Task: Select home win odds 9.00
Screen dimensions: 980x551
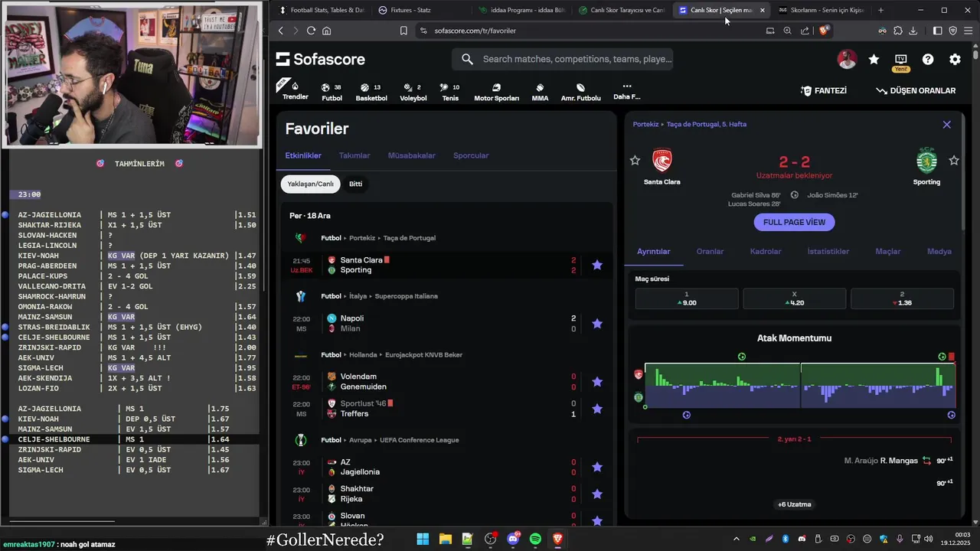Action: (687, 298)
